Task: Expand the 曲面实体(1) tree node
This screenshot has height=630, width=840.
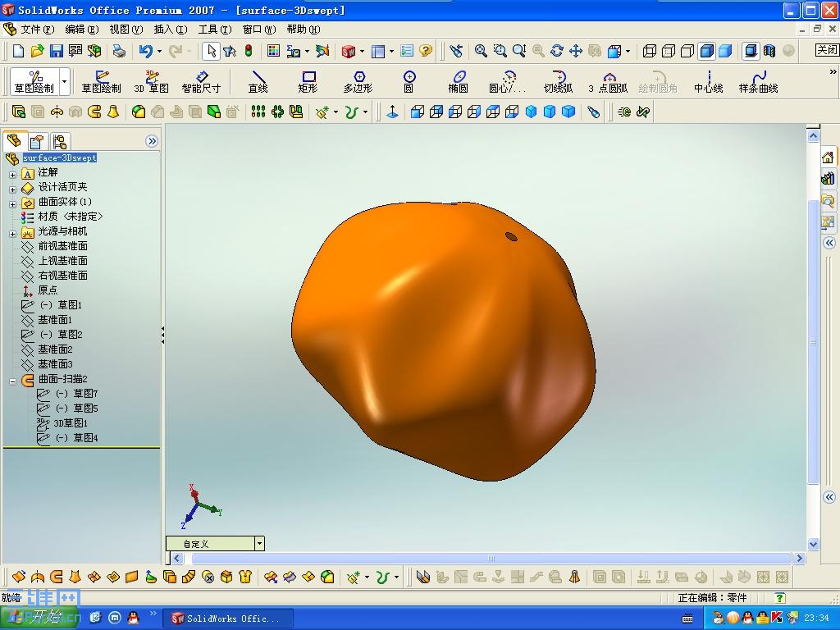Action: pyautogui.click(x=13, y=204)
